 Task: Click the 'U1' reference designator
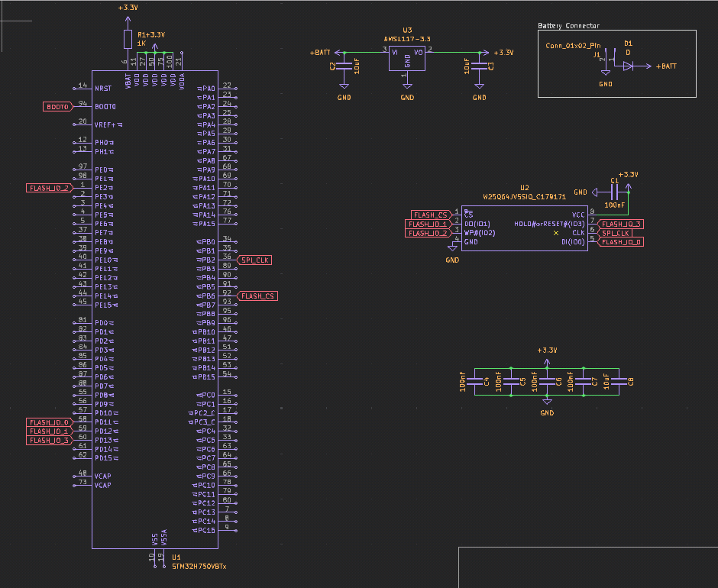pyautogui.click(x=176, y=557)
